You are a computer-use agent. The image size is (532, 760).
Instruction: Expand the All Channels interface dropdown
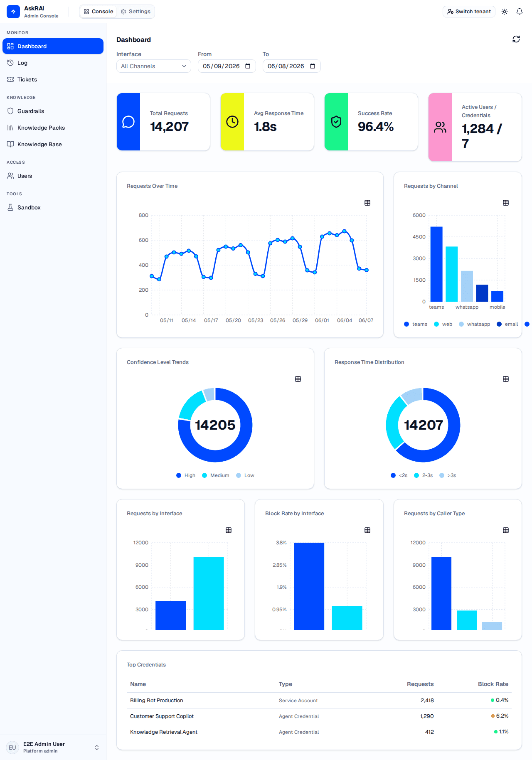154,66
